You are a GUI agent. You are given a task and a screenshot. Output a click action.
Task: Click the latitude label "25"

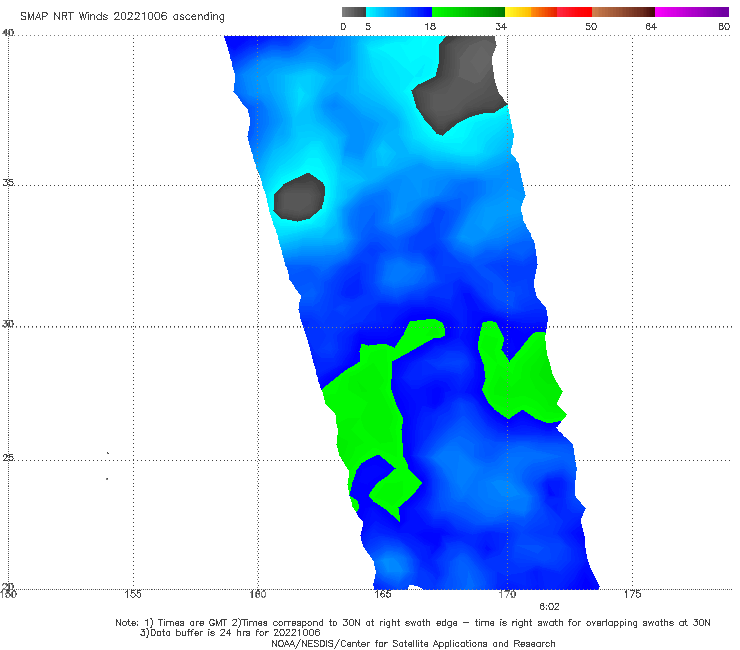tap(8, 457)
